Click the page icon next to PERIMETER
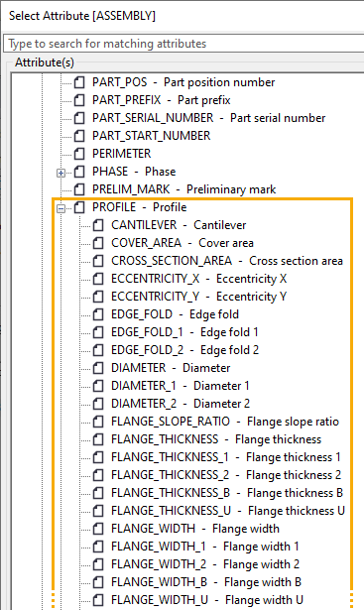Image resolution: width=364 pixels, height=610 pixels. pos(79,154)
